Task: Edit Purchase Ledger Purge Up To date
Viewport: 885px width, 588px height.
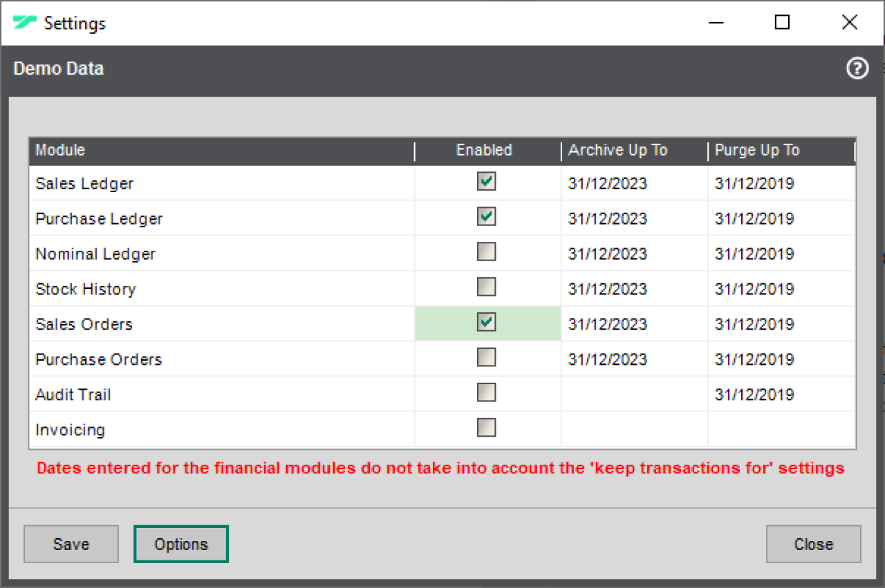Action: [782, 219]
